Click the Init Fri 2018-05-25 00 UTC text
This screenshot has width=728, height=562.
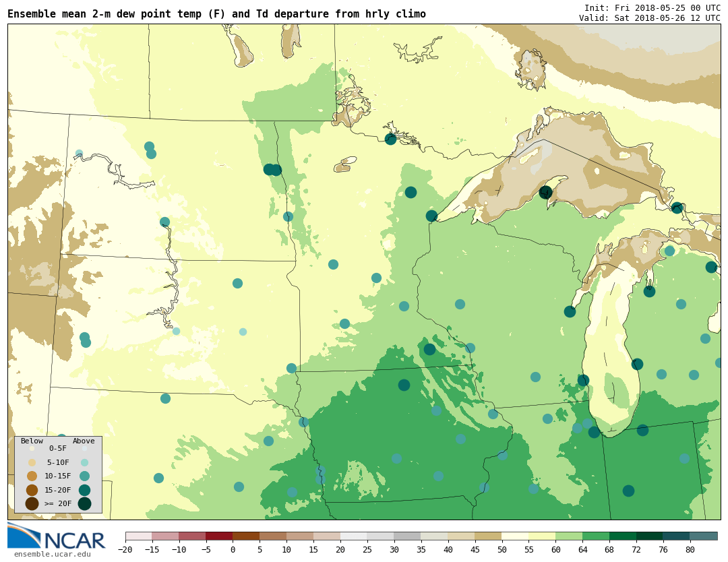tap(653, 8)
